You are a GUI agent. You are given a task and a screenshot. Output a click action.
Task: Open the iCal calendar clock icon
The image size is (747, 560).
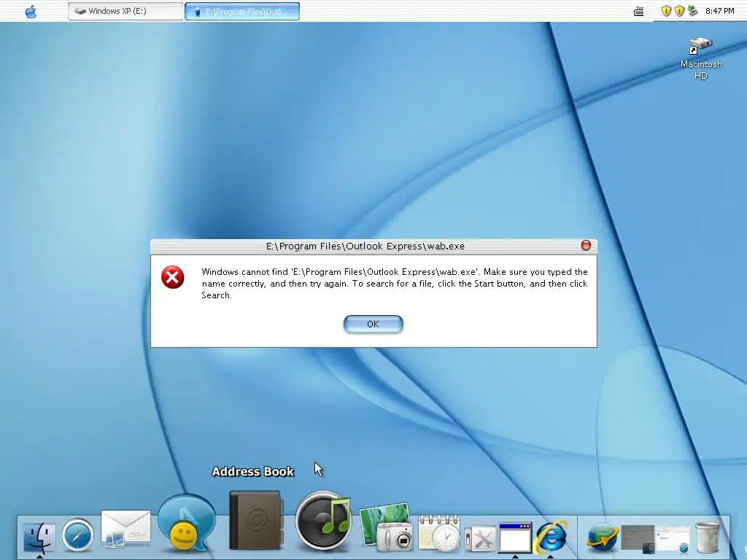point(438,533)
